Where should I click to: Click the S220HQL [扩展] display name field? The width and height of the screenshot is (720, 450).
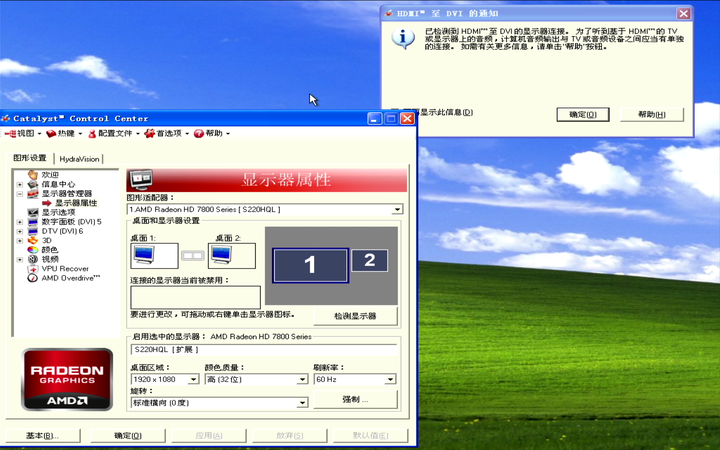tap(264, 350)
